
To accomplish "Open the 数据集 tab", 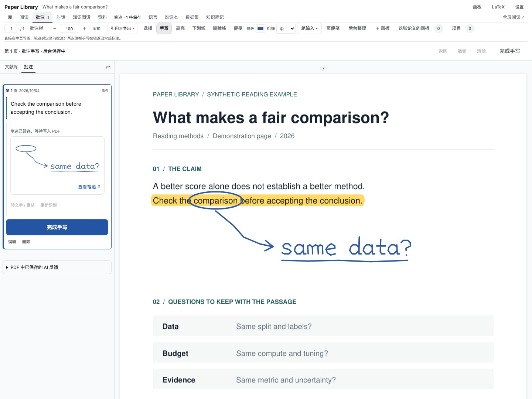I will point(192,17).
